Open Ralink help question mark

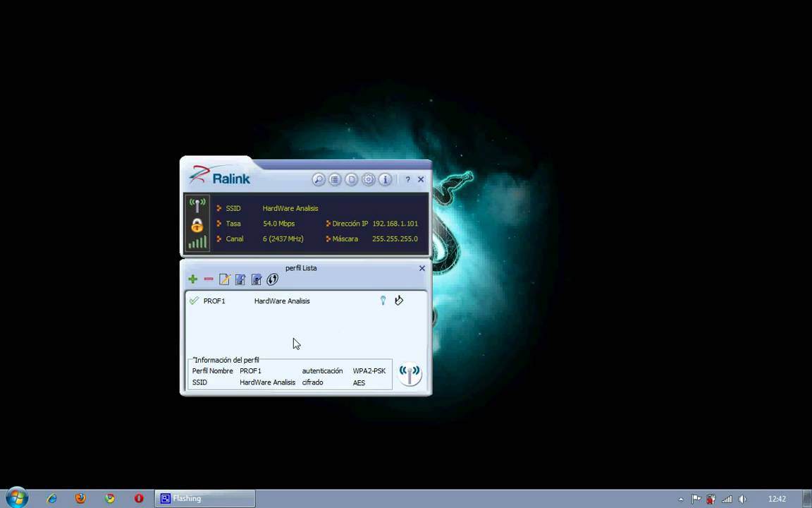[407, 179]
